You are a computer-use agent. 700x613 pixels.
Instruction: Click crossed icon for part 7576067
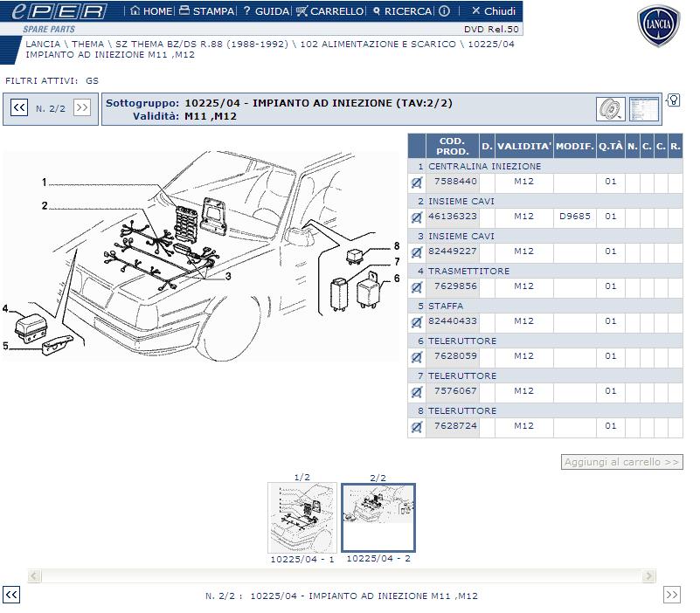click(416, 392)
